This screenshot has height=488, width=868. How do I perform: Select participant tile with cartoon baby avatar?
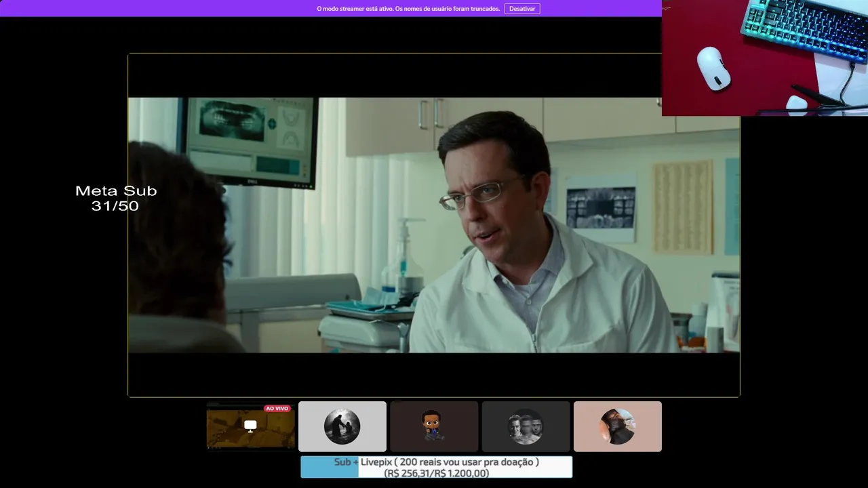pos(434,426)
